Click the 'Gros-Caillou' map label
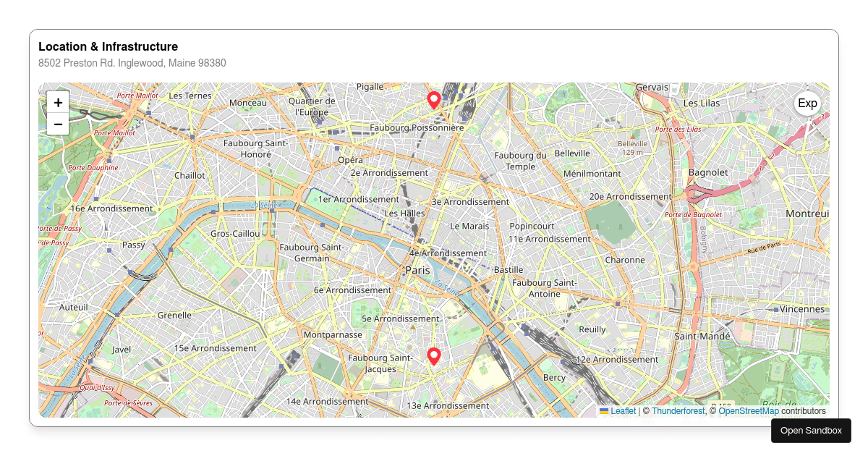The image size is (868, 456). pos(235,234)
